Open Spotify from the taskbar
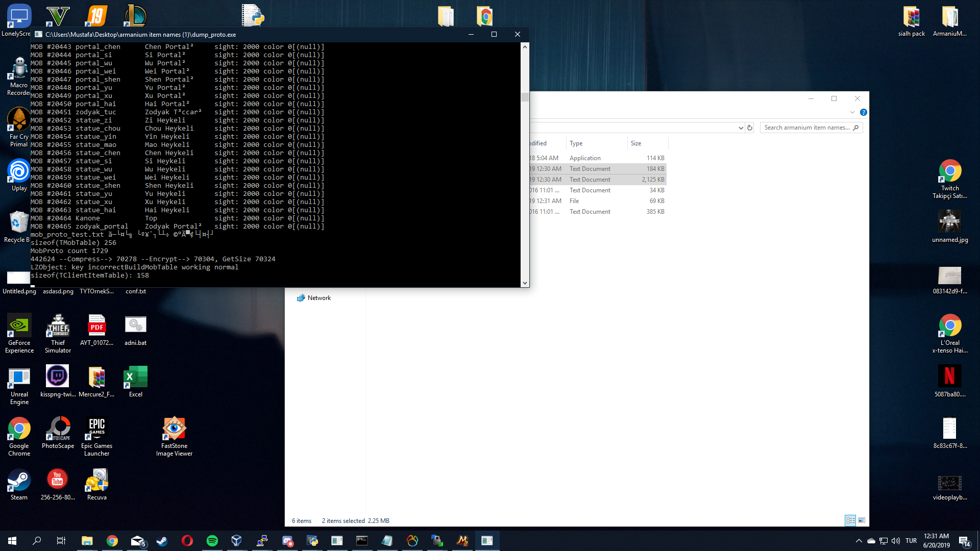 pyautogui.click(x=212, y=541)
